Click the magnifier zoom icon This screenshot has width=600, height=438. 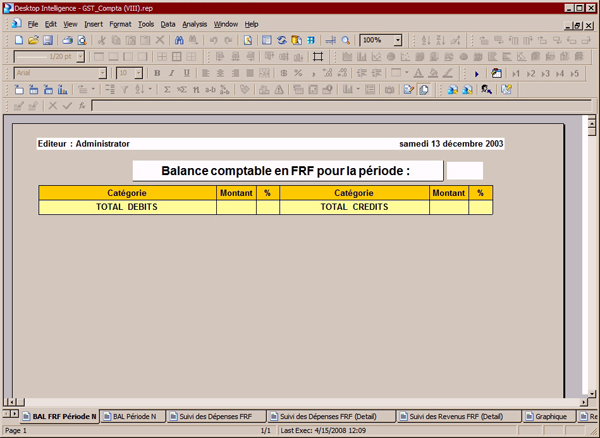click(x=346, y=40)
